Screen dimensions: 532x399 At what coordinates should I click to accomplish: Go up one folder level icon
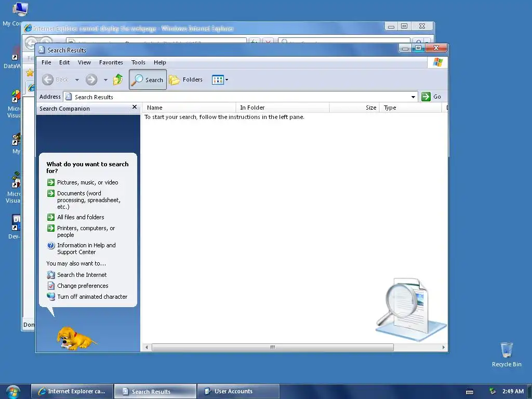[x=118, y=79]
